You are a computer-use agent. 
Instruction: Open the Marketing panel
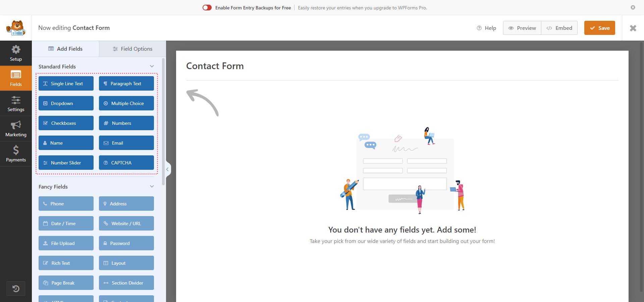(15, 129)
